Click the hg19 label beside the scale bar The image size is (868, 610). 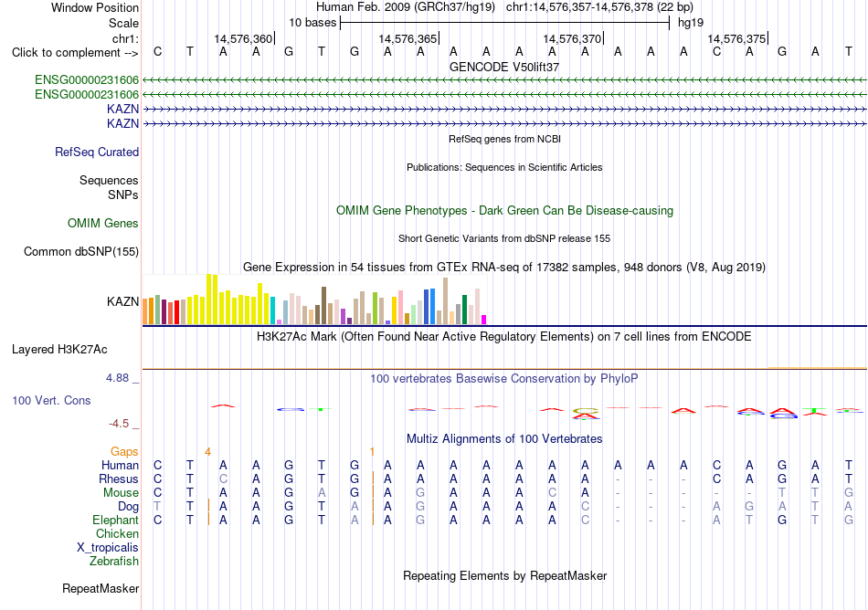pos(691,23)
